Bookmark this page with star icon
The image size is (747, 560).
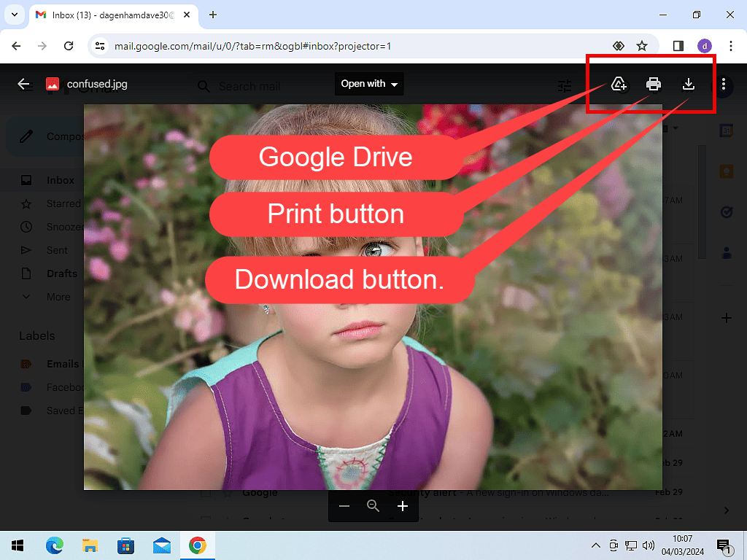(x=642, y=46)
